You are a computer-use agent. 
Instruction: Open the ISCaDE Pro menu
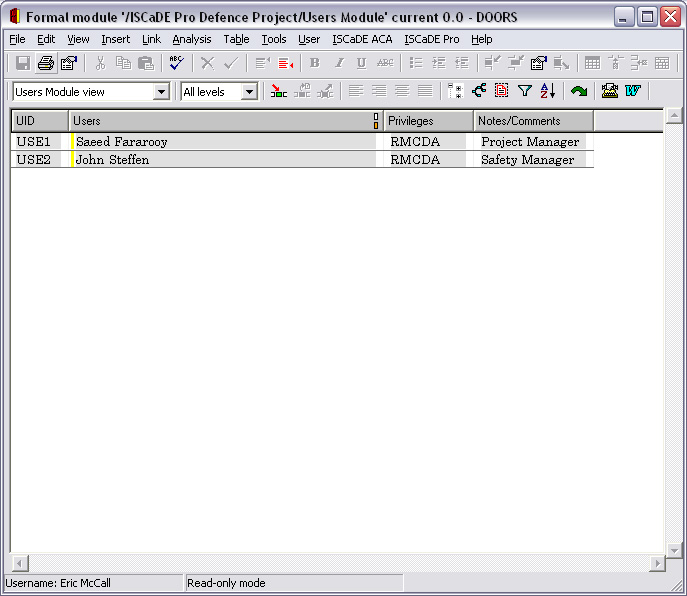[432, 39]
